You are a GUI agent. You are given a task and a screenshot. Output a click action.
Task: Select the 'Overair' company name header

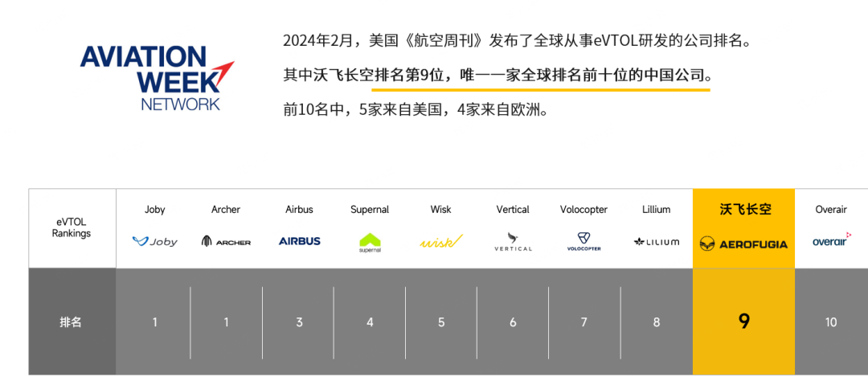832,210
